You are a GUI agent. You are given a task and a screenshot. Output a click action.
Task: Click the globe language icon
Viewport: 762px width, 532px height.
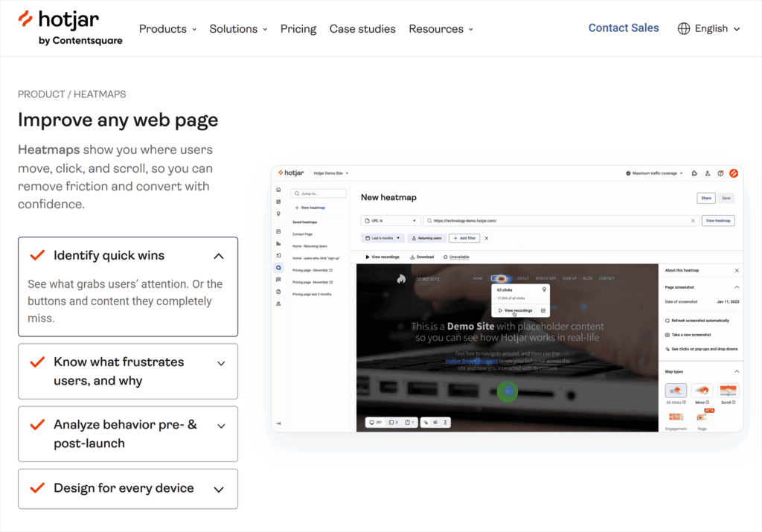(684, 28)
